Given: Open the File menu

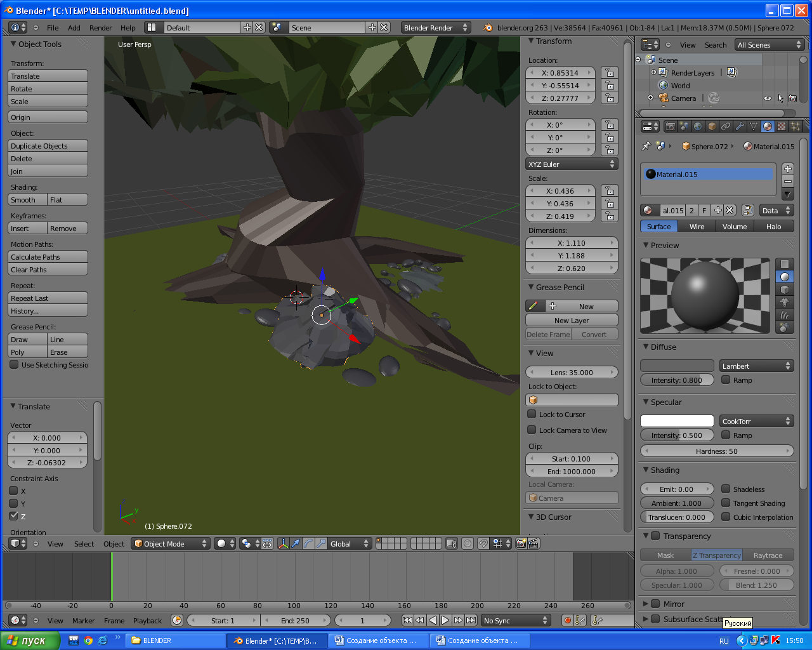Looking at the screenshot, I should tap(53, 28).
